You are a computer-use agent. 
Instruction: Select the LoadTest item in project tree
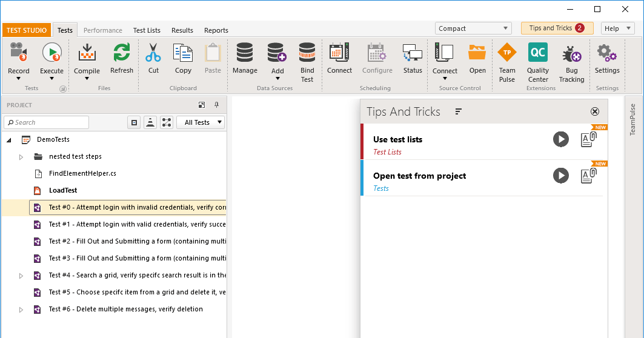(x=63, y=190)
